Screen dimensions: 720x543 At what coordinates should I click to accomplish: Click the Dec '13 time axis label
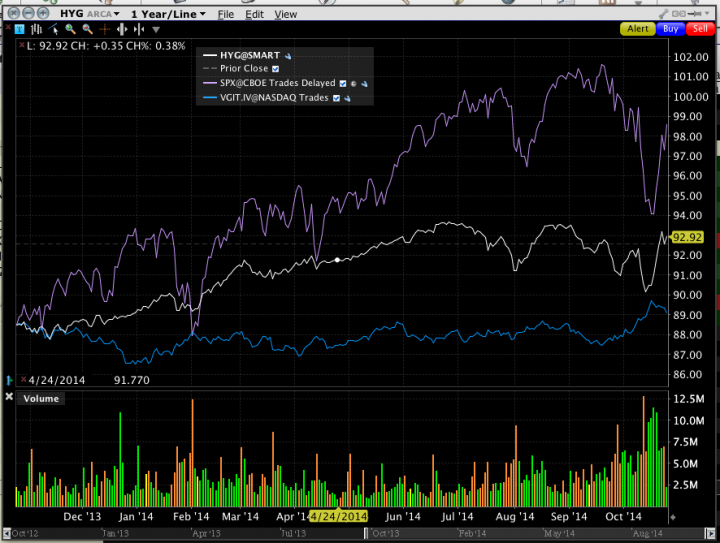pyautogui.click(x=82, y=516)
